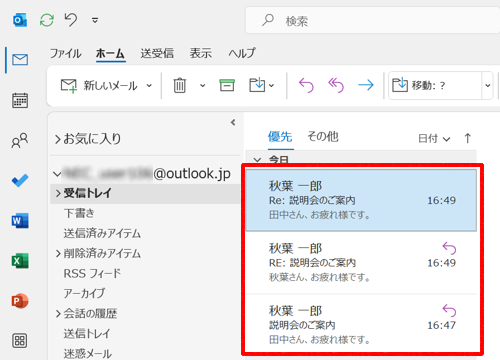
Task: Collapse the folder pane with arrow
Action: pyautogui.click(x=233, y=123)
